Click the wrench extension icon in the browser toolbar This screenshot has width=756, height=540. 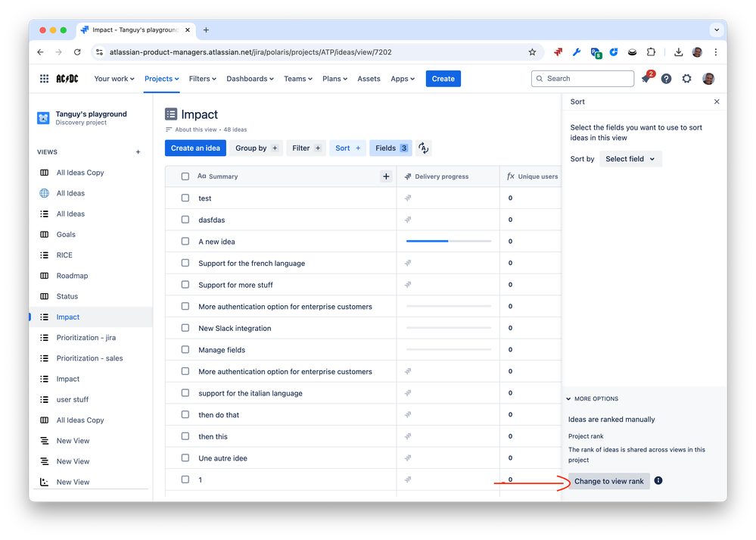click(576, 52)
